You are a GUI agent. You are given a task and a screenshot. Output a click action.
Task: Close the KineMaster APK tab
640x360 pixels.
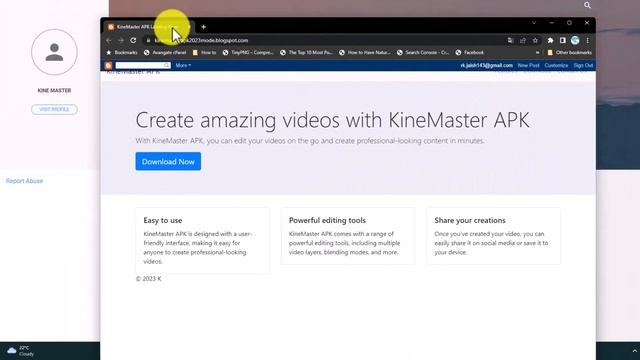click(189, 27)
